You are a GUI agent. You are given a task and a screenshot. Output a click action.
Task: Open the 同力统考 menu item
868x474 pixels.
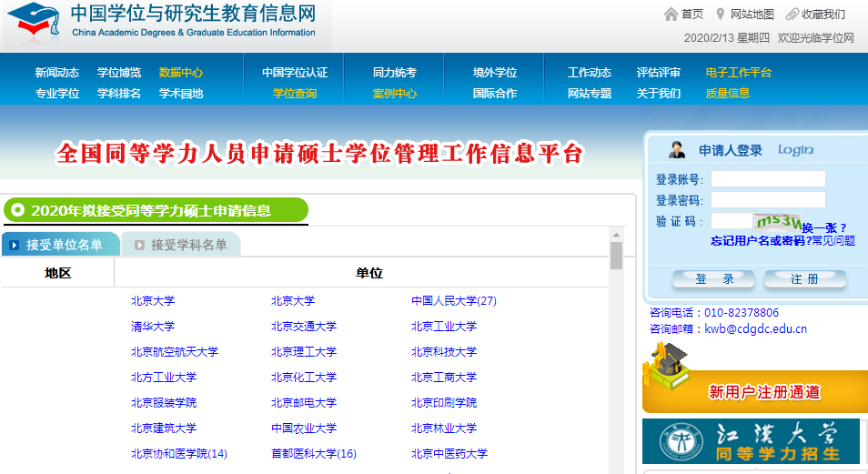tap(395, 73)
